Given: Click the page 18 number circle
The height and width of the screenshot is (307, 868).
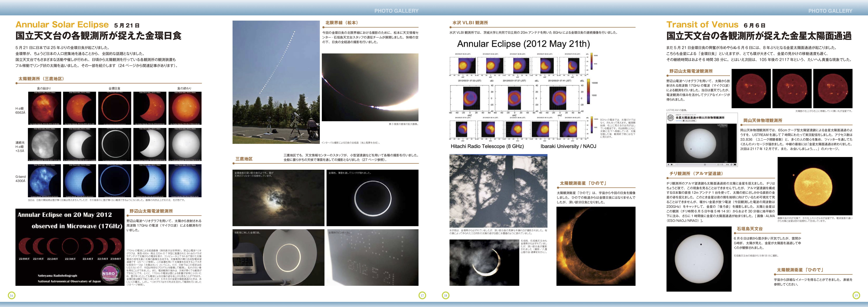Looking at the screenshot, I should click(x=446, y=295).
